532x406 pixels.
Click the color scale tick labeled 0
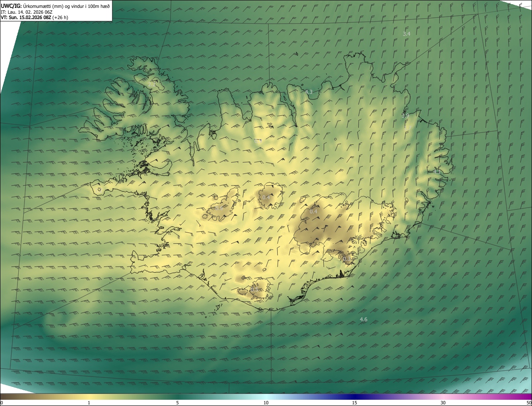tap(2, 403)
